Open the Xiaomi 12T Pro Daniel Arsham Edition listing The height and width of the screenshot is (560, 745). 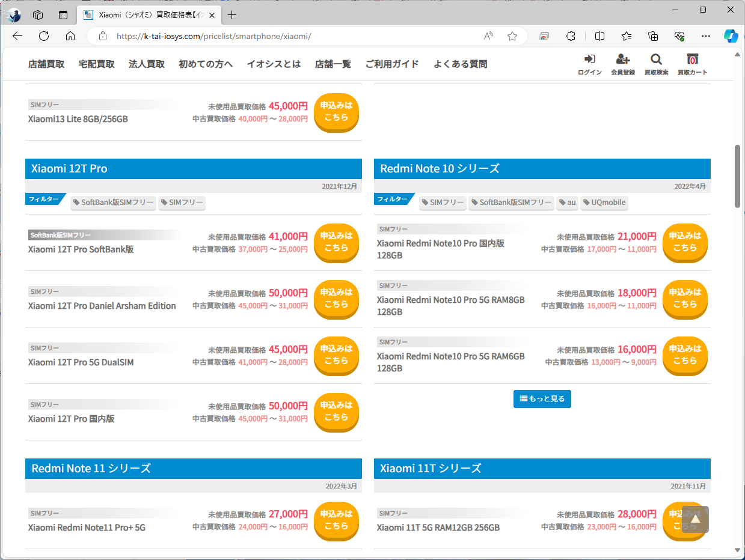pyautogui.click(x=102, y=305)
